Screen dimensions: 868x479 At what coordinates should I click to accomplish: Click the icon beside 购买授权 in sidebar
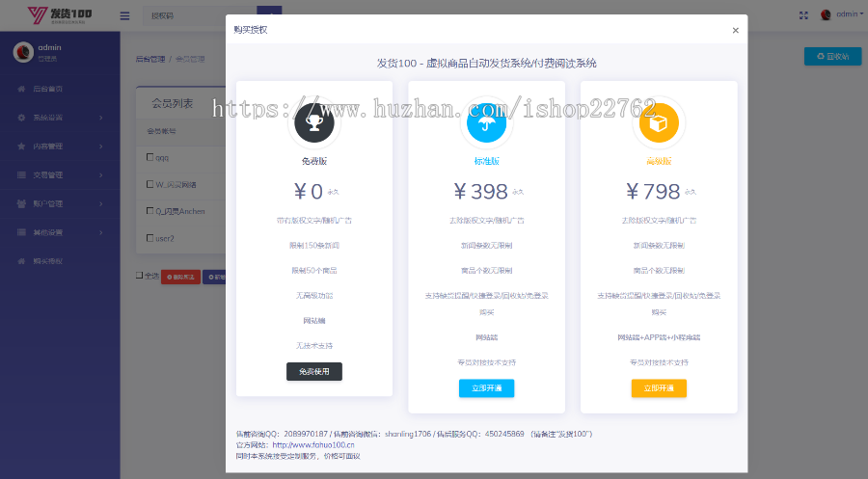(21, 261)
